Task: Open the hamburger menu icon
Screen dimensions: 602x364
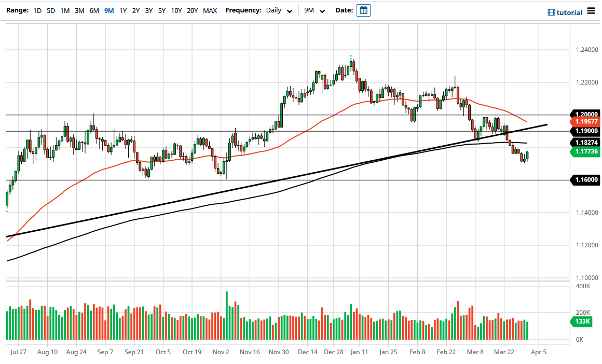Action: coord(592,10)
